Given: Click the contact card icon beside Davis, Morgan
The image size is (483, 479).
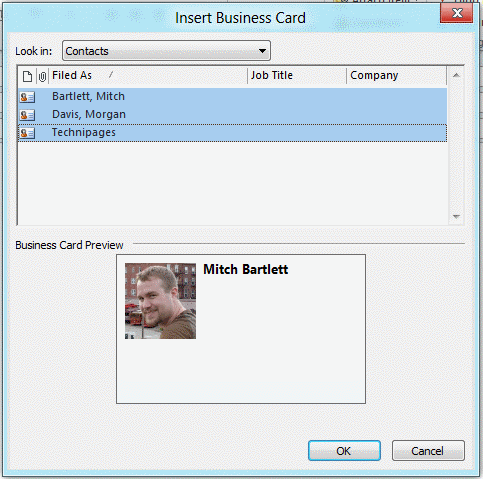Looking at the screenshot, I should point(27,115).
